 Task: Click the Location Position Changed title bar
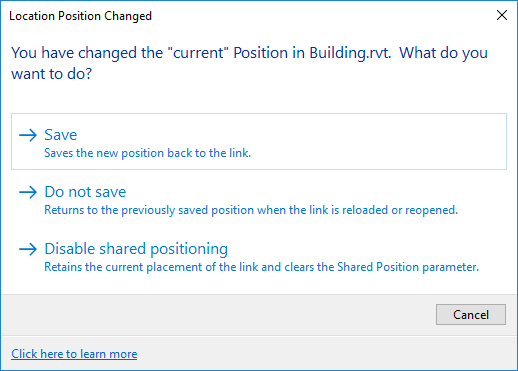pyautogui.click(x=247, y=16)
